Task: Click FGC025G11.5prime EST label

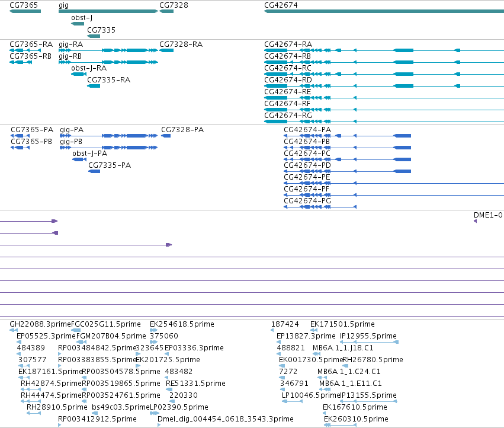Action: coord(106,324)
